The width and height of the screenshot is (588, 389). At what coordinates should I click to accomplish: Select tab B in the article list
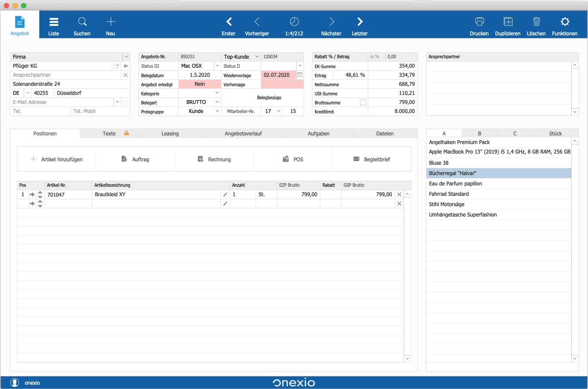click(x=480, y=134)
